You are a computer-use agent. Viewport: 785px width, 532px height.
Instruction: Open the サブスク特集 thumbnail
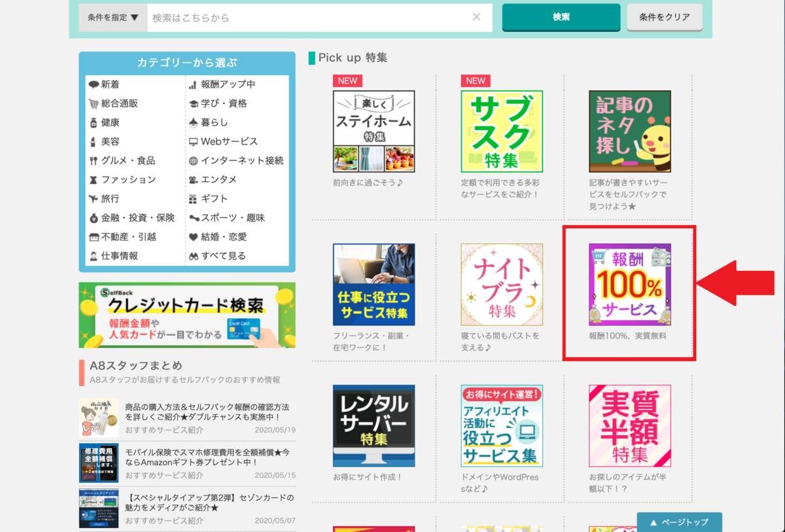pos(502,131)
